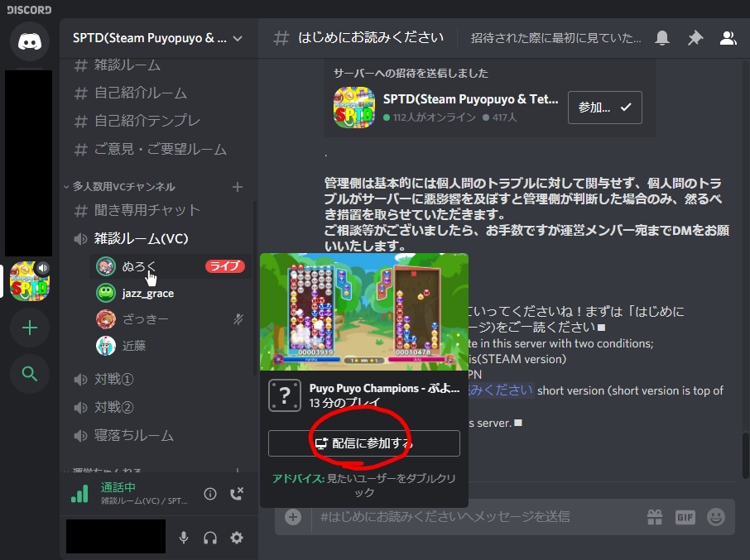Open the member list icon
Screen dimensions: 750x560
click(x=728, y=38)
